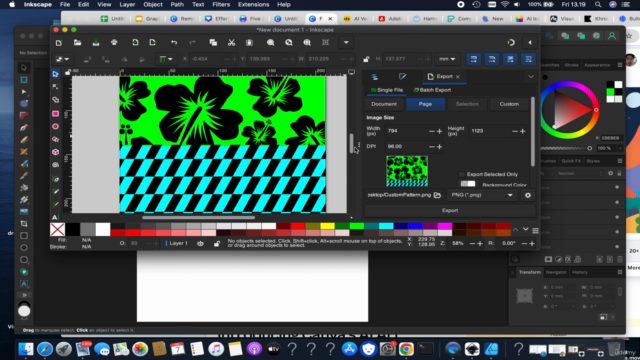This screenshot has width=640, height=360.
Task: Open the alignment anchor dropdown
Action: coord(166,59)
